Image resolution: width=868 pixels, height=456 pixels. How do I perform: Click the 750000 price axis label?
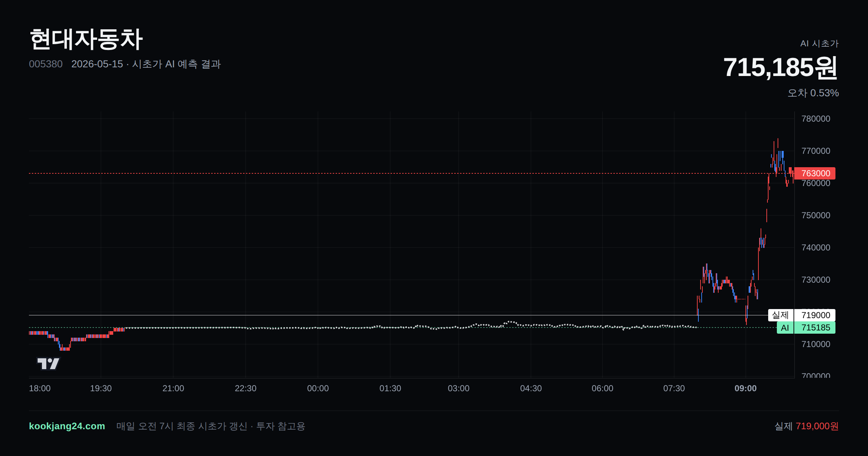point(816,215)
